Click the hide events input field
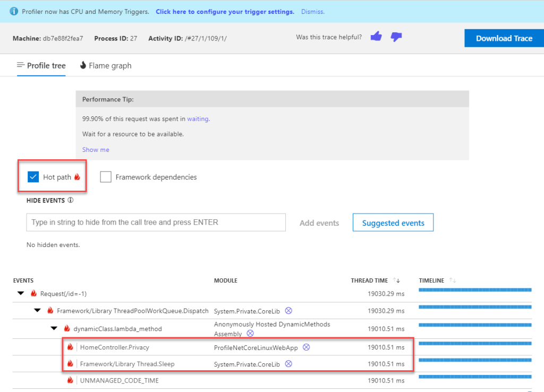The image size is (544, 392). 156,222
